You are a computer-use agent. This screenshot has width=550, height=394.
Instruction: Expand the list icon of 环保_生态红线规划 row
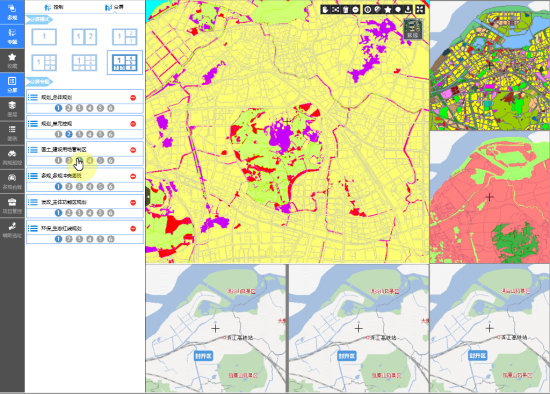(x=33, y=228)
